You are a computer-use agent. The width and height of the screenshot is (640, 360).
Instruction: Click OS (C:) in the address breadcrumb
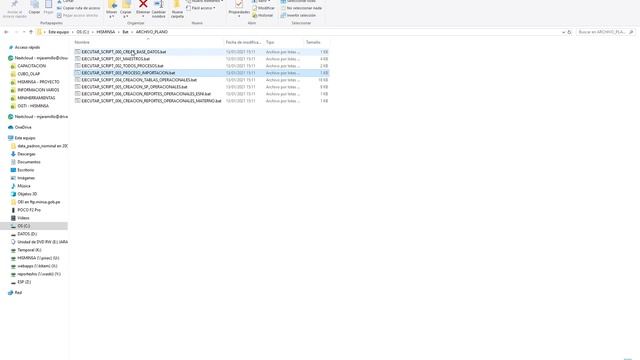pyautogui.click(x=82, y=32)
